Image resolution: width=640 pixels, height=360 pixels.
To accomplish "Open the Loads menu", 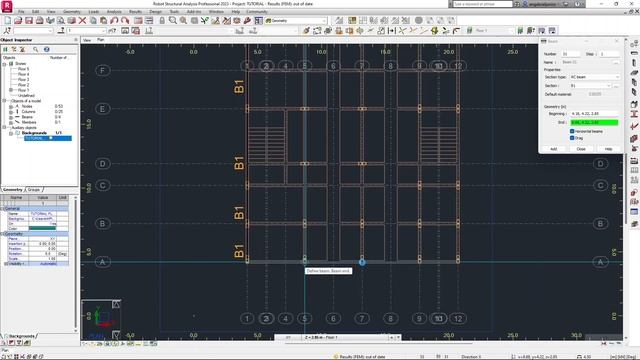I will pos(93,12).
